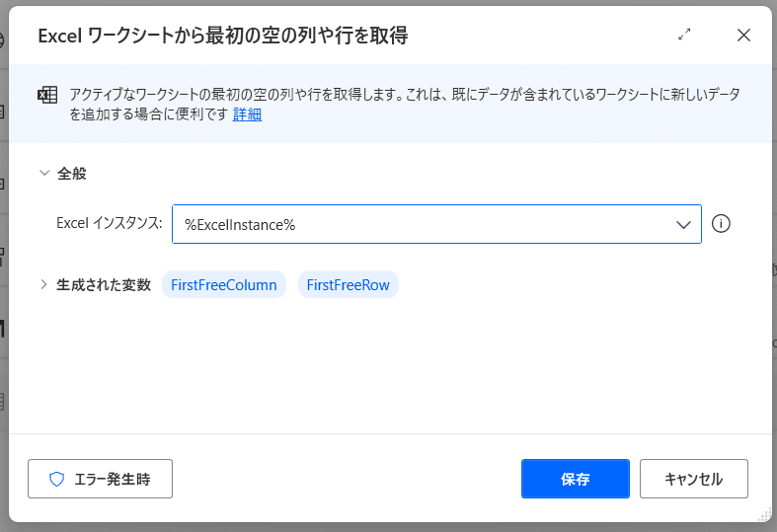
Task: Show info tooltip for Excel インスタンス
Action: tap(721, 224)
